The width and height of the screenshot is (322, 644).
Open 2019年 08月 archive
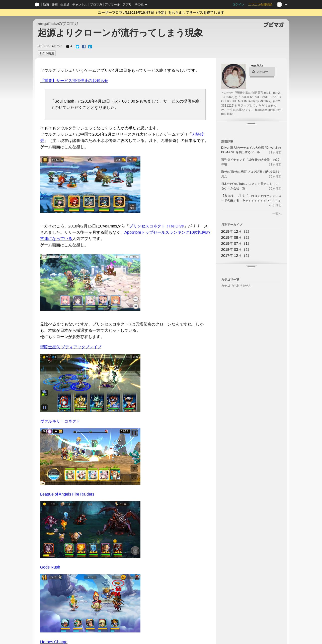[x=236, y=237]
